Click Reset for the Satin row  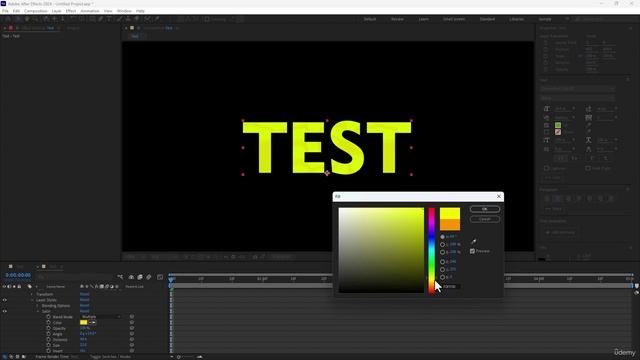tap(84, 311)
